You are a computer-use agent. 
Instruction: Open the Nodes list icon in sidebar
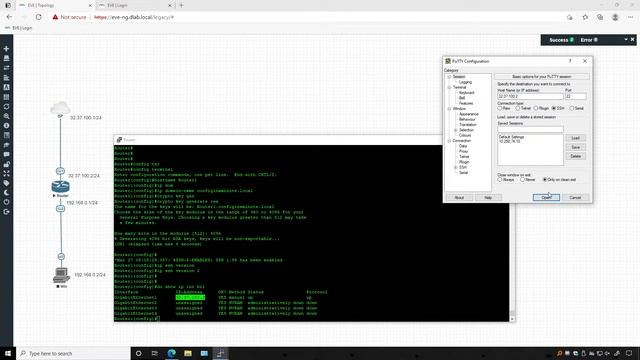point(6,58)
